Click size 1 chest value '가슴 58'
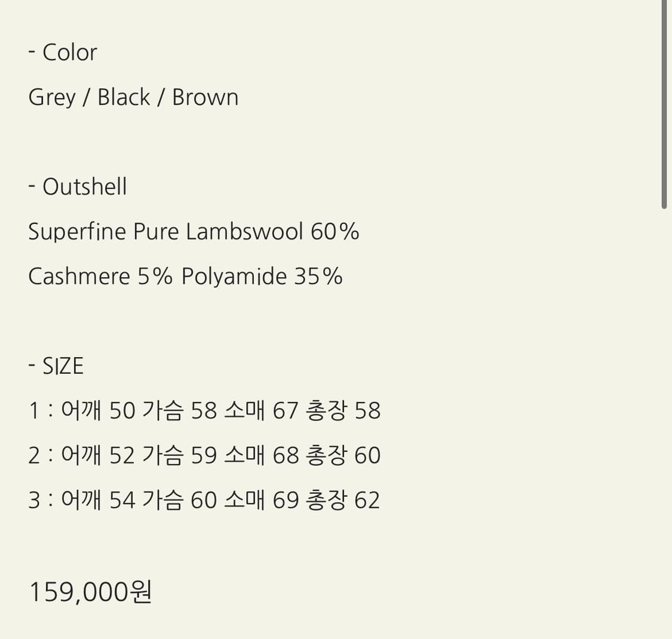This screenshot has height=639, width=672. pos(179,410)
